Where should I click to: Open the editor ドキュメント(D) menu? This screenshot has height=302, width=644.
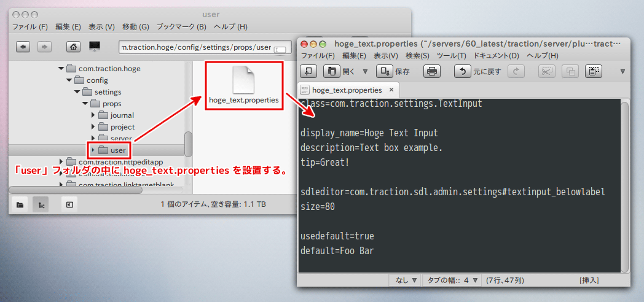click(x=497, y=55)
